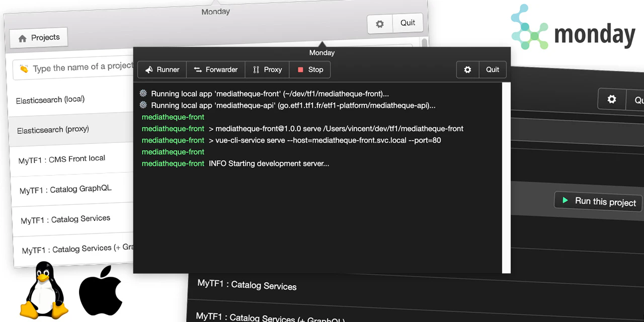This screenshot has width=644, height=322.
Task: Open settings gear in light window
Action: (380, 24)
